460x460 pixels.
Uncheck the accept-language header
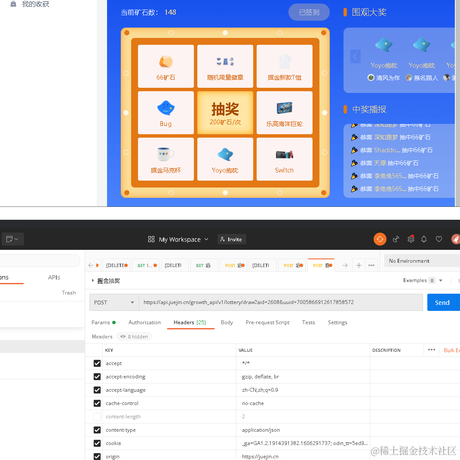(97, 390)
